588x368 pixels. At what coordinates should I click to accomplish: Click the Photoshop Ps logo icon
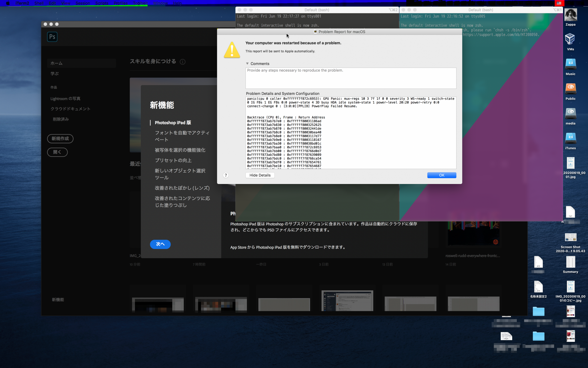pos(52,37)
